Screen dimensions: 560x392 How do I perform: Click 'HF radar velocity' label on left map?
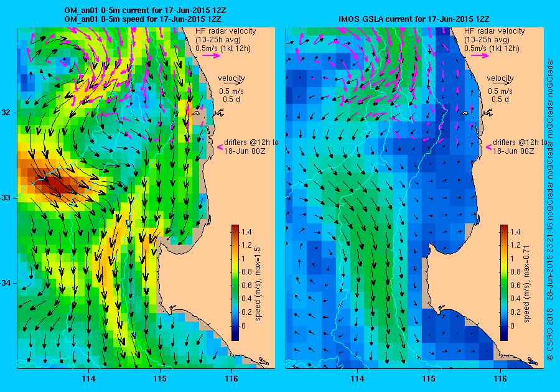(x=226, y=31)
